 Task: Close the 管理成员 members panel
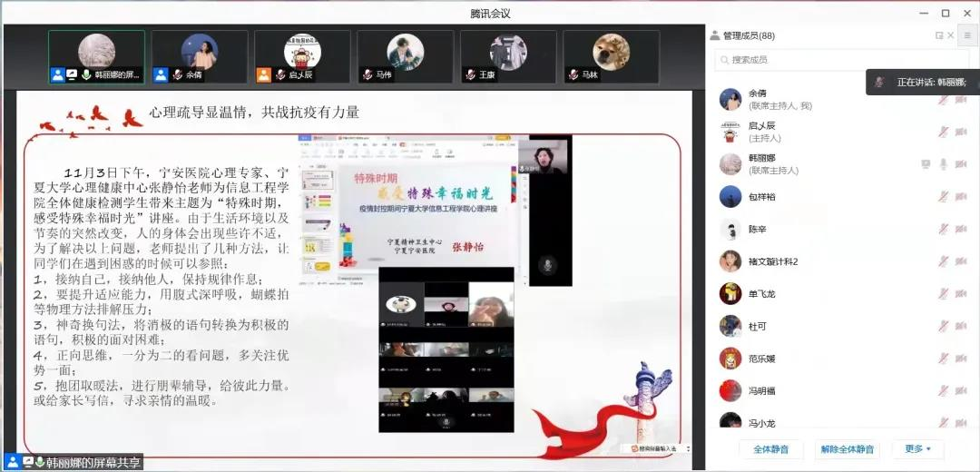click(951, 35)
